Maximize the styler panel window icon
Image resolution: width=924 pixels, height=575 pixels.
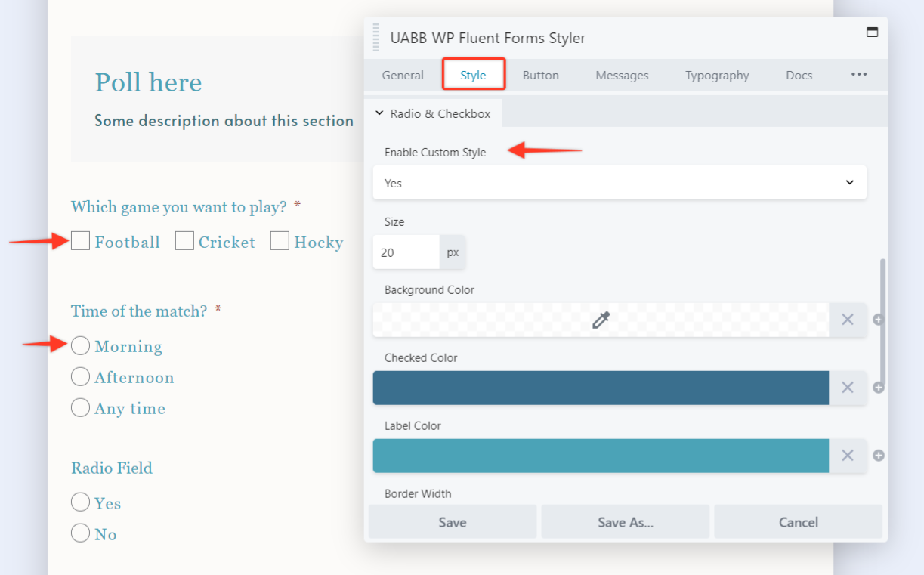(x=872, y=32)
